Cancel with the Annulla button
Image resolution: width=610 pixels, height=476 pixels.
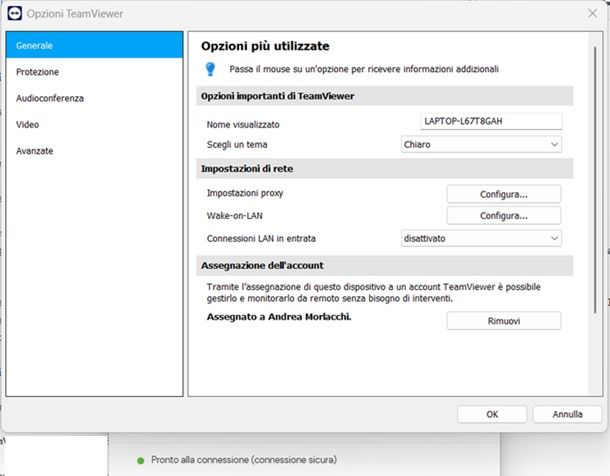(x=567, y=414)
